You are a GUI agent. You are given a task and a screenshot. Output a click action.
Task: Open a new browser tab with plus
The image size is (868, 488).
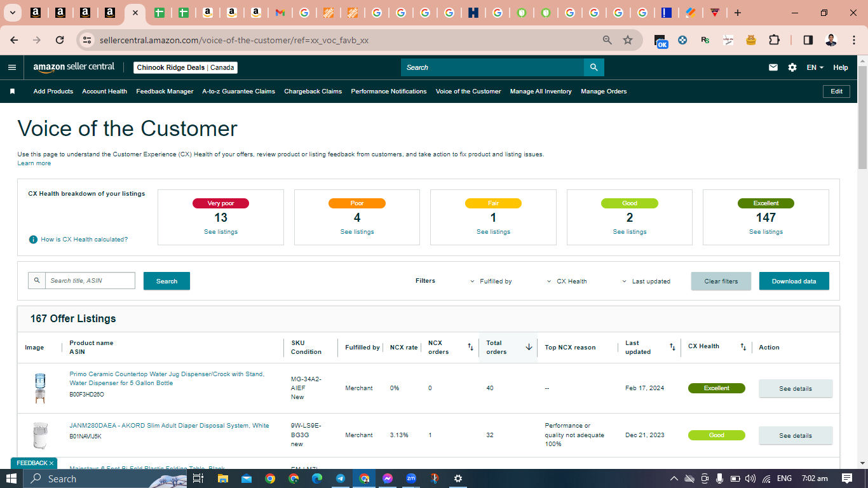click(737, 13)
